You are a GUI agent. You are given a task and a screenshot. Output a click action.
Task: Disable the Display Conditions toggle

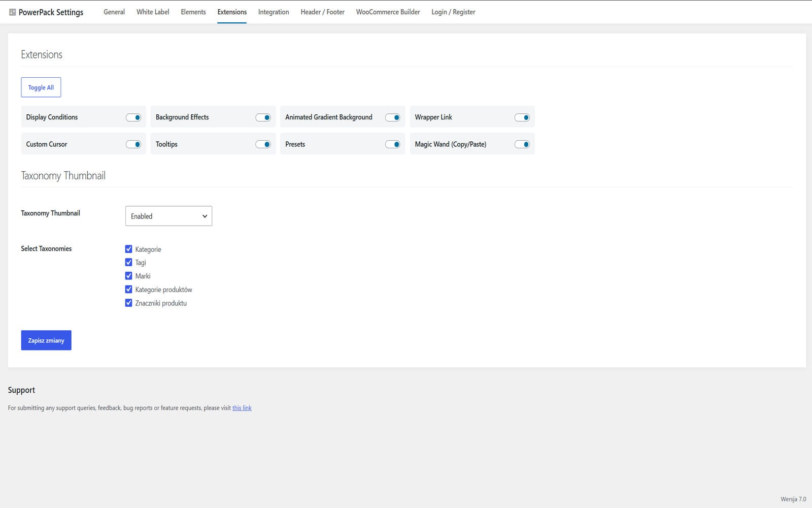[x=133, y=117]
